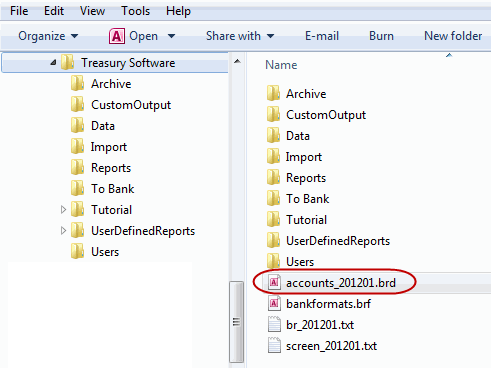This screenshot has height=368, width=491.
Task: Click Users folder icon in file list
Action: coord(273,261)
